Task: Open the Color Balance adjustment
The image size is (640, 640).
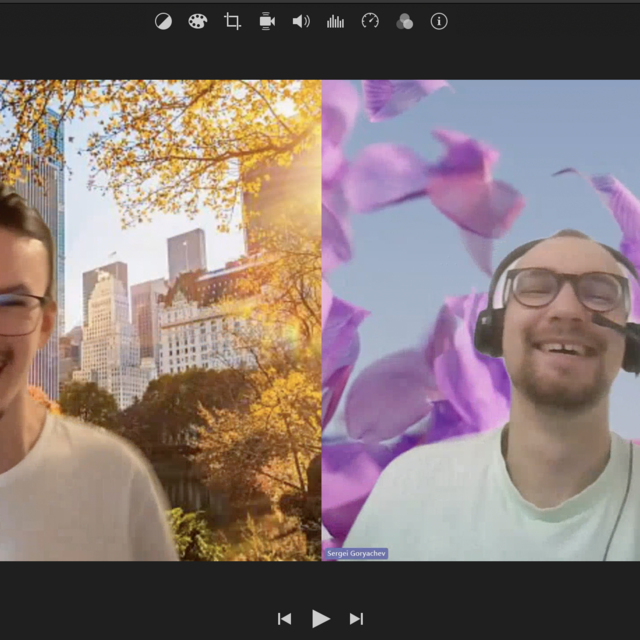Action: 163,21
